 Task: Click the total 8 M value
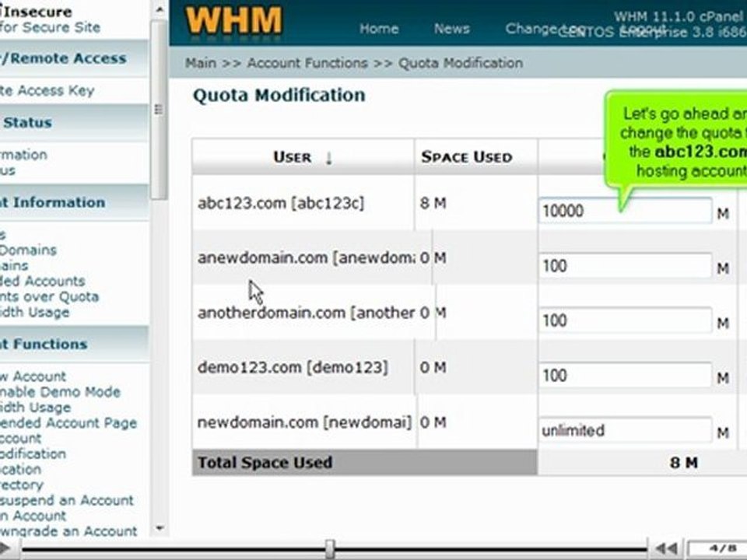[684, 462]
